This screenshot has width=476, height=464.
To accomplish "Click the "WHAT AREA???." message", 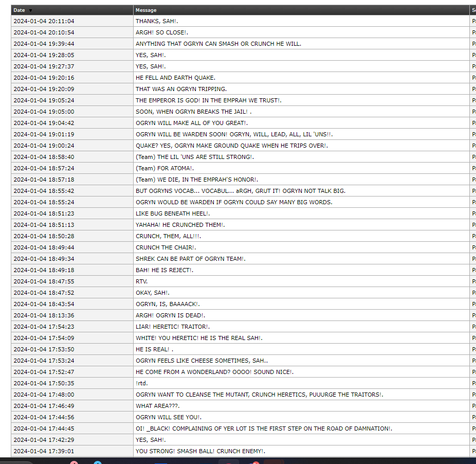I will [x=158, y=406].
